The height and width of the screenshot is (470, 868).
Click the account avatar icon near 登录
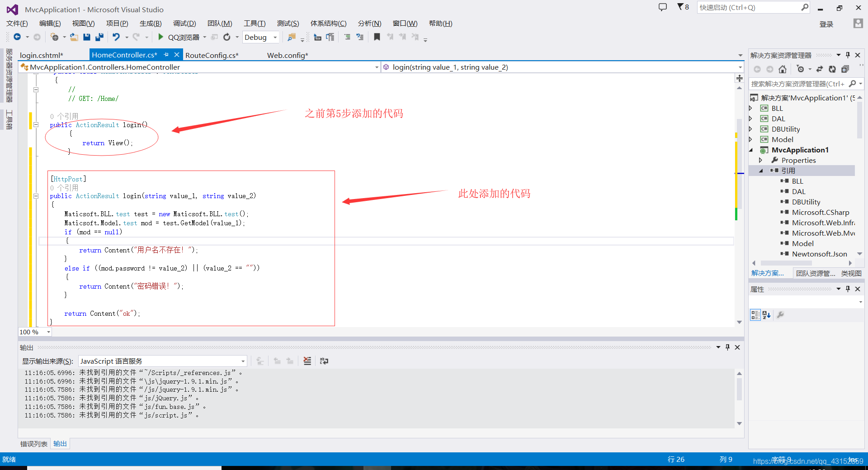pos(858,24)
